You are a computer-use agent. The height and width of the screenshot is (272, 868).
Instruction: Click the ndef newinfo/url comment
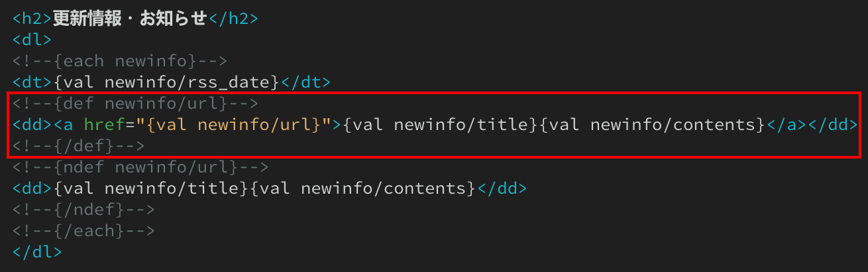click(x=140, y=167)
